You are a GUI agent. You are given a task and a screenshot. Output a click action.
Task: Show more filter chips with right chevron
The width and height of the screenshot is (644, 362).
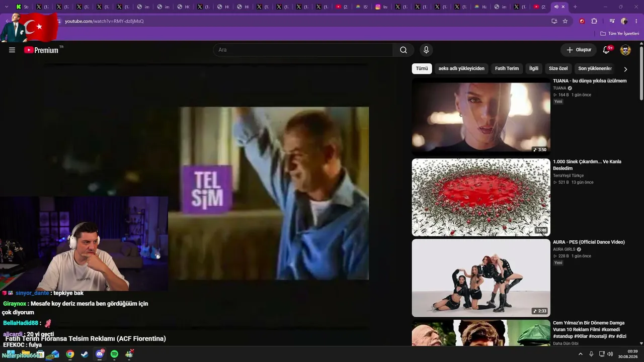(x=625, y=69)
